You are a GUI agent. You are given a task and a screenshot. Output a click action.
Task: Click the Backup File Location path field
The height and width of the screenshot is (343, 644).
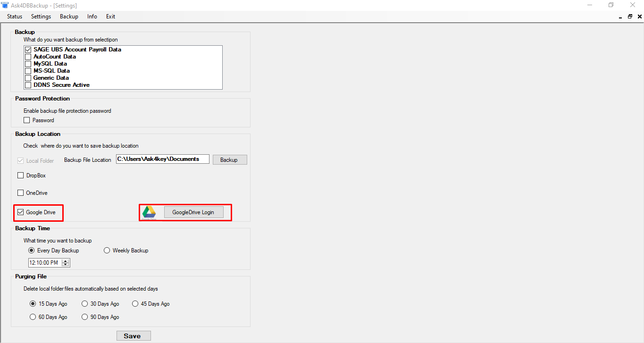(x=163, y=159)
